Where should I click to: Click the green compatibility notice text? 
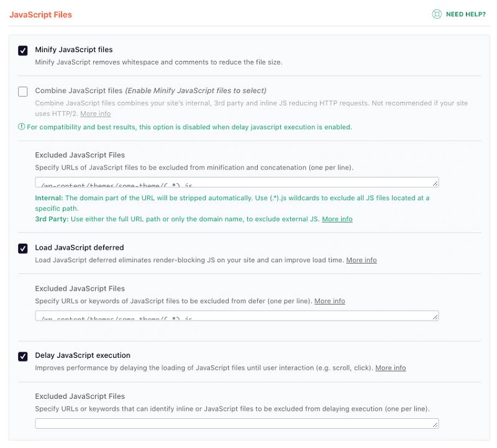point(189,127)
